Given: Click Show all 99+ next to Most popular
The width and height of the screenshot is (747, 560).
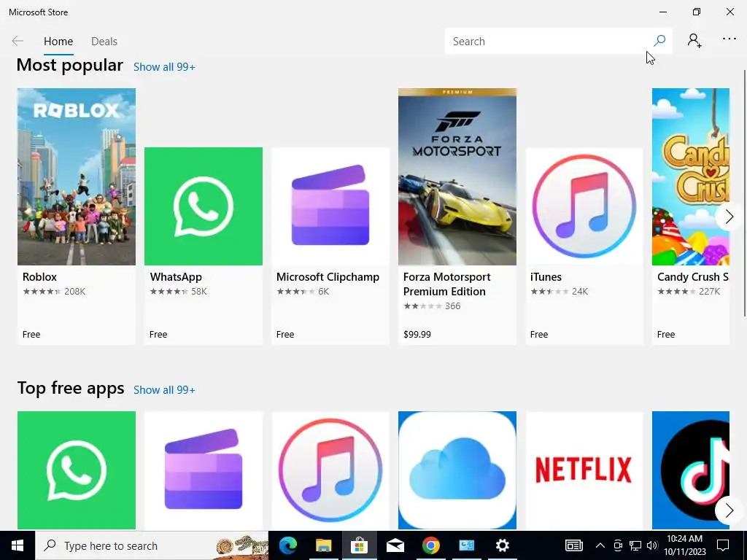Looking at the screenshot, I should [x=164, y=67].
